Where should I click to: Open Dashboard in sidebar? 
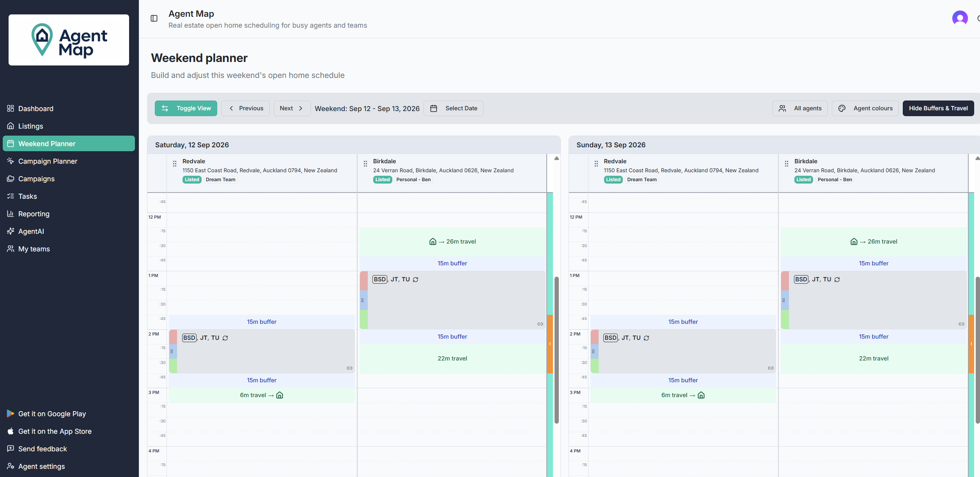pyautogui.click(x=69, y=108)
